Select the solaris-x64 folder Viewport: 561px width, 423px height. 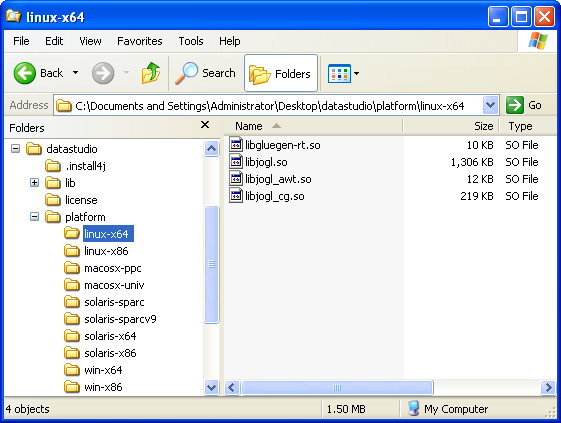pos(110,336)
